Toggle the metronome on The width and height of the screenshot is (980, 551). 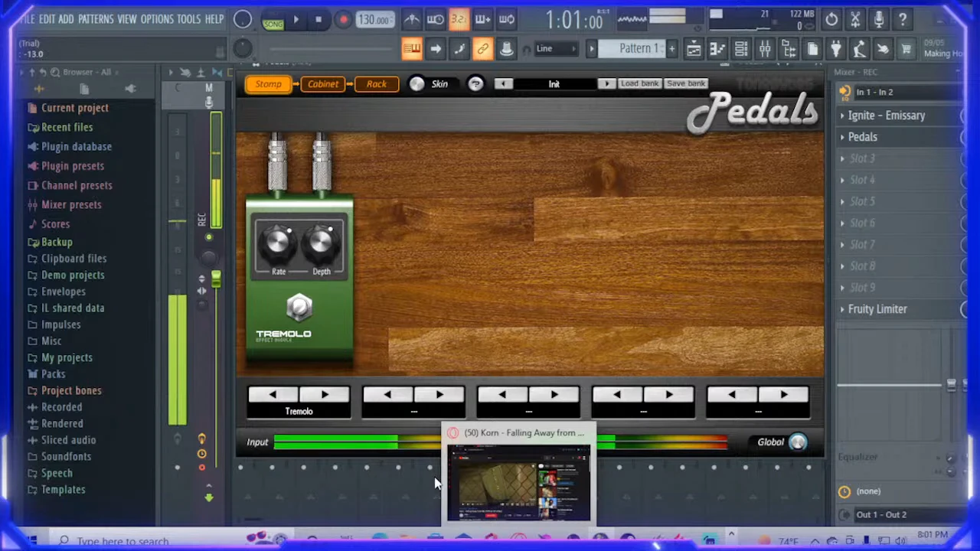click(412, 19)
